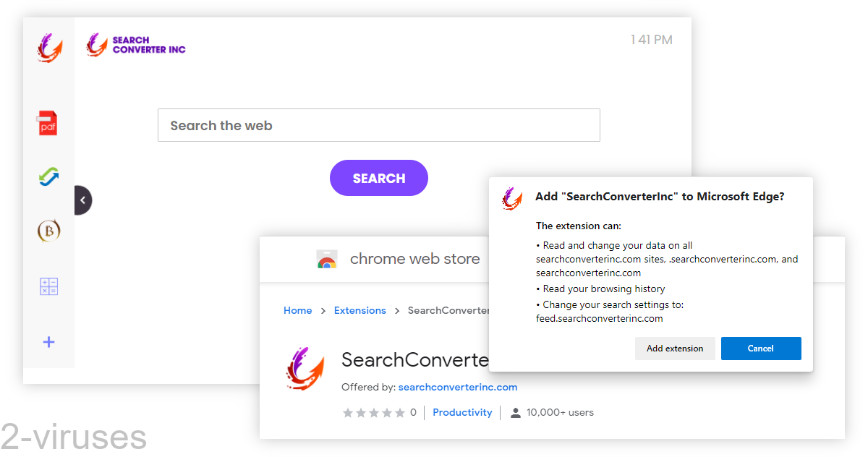Select the SearchConverterInc logo in the sidebar

pyautogui.click(x=48, y=48)
